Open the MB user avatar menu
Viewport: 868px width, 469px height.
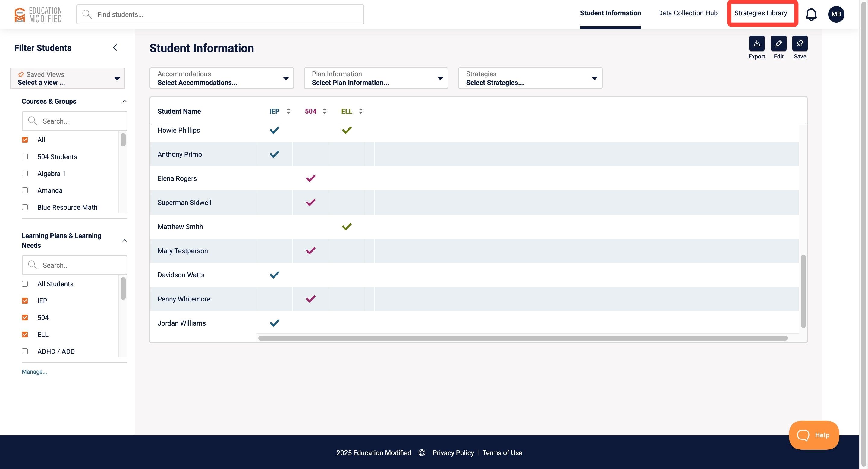(836, 14)
